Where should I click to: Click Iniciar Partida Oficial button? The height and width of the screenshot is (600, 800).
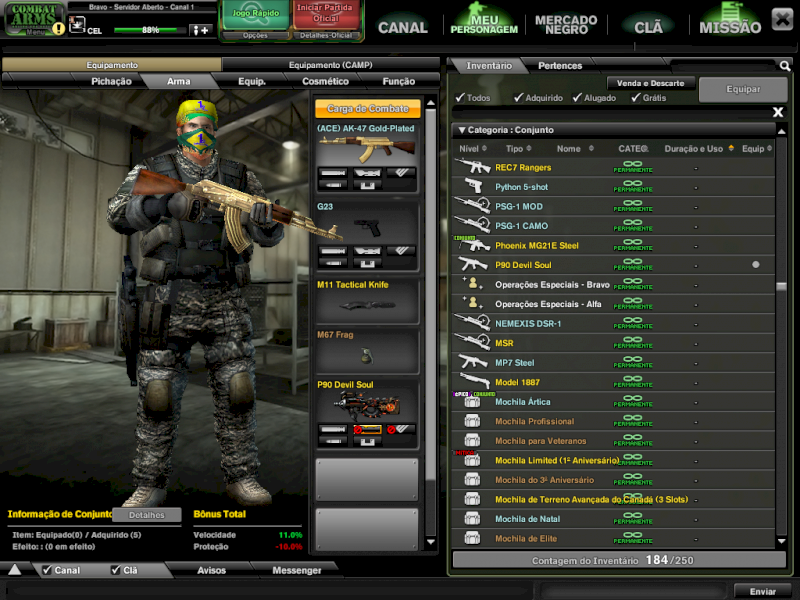(325, 14)
